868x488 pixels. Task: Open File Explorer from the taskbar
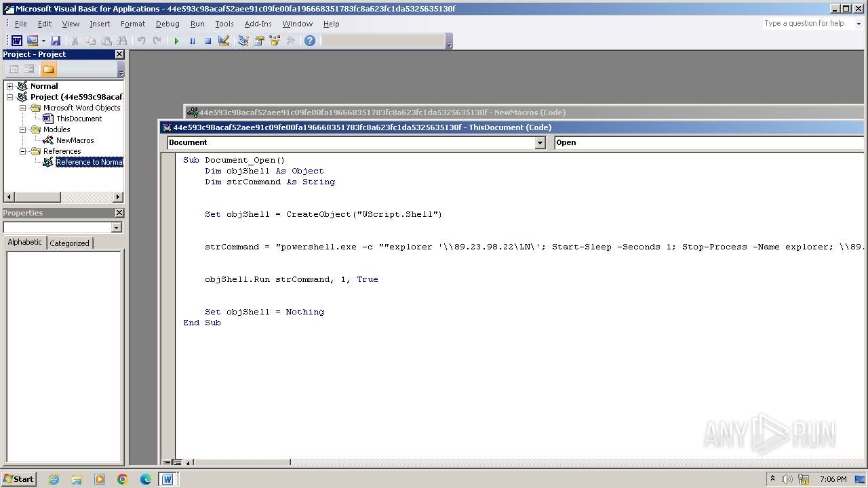(x=77, y=479)
